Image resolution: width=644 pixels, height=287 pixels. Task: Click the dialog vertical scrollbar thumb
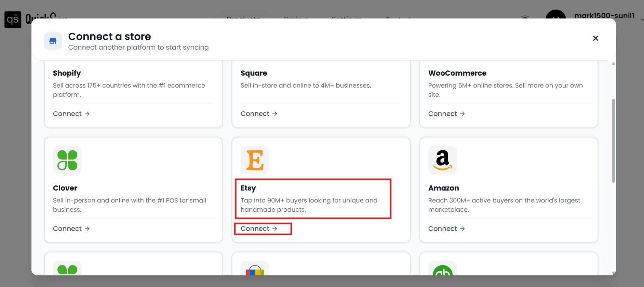[x=613, y=141]
